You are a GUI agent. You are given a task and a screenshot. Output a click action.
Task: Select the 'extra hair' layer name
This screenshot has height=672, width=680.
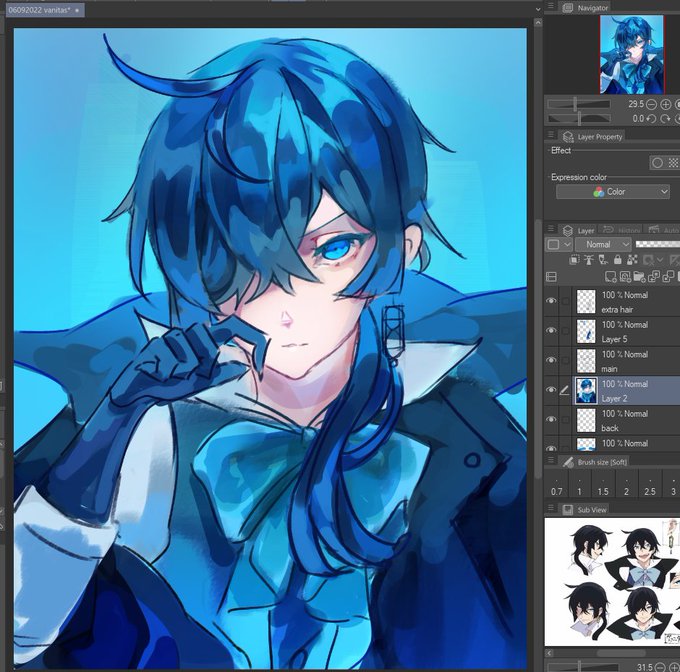point(617,310)
